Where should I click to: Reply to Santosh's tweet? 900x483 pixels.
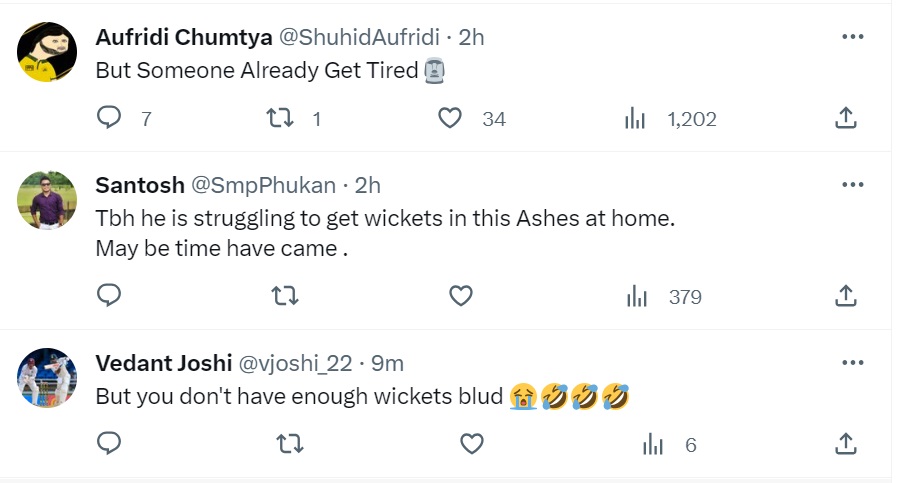coord(110,296)
